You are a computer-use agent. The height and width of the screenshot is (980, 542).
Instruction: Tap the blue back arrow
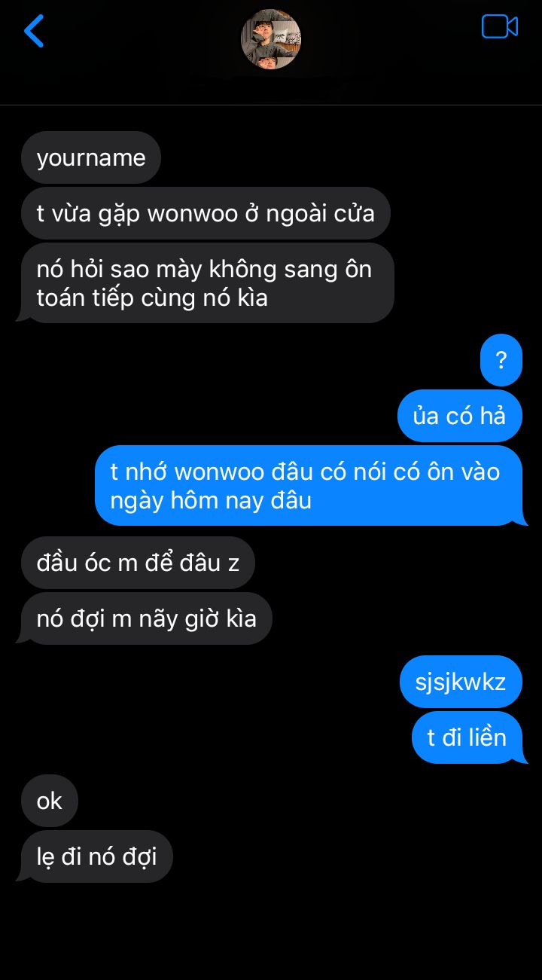coord(34,31)
